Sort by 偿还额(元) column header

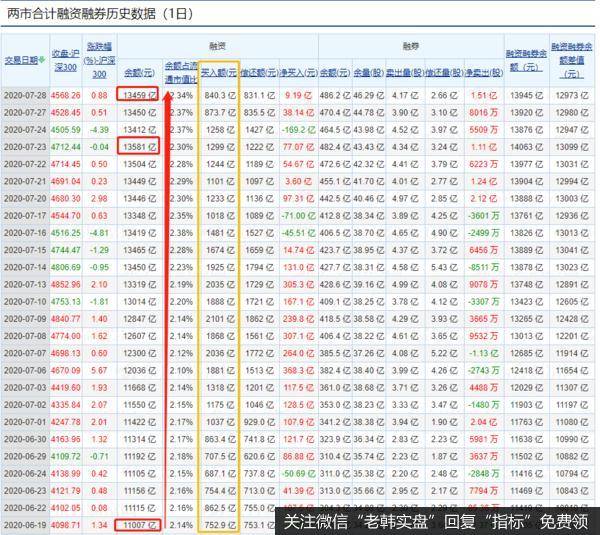click(x=259, y=73)
